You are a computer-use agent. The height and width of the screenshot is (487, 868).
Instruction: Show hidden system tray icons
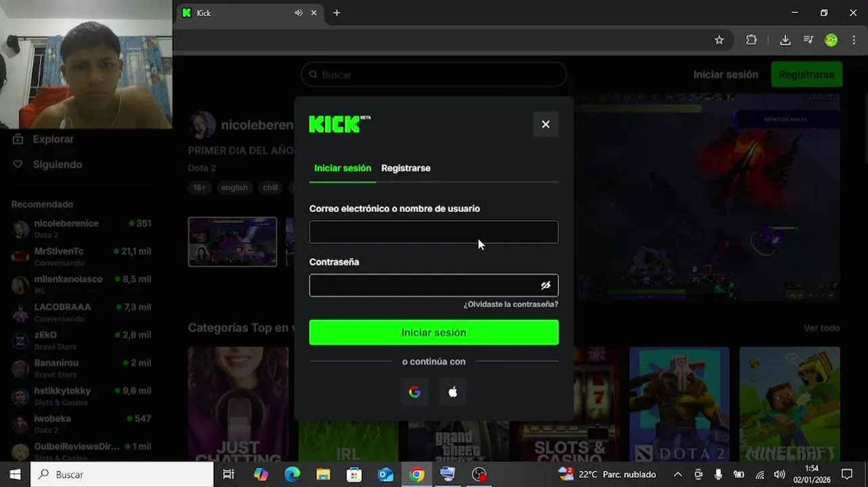point(678,474)
